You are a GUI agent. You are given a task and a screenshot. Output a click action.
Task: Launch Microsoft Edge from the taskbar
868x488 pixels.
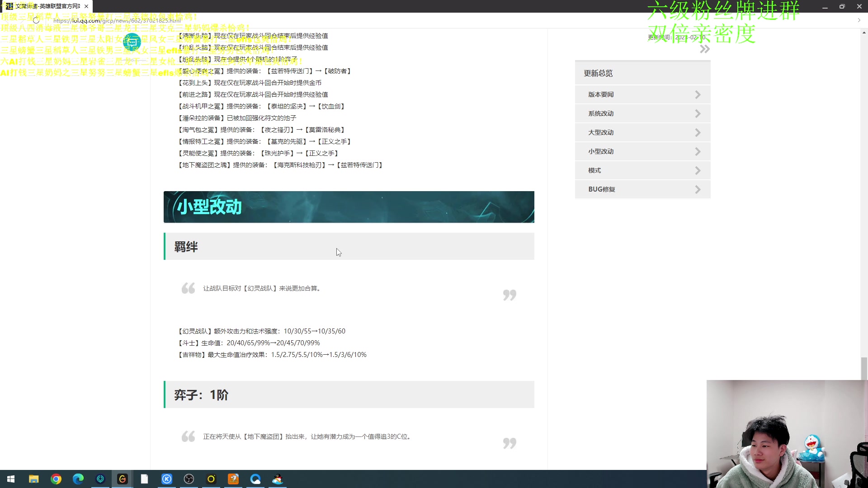[x=78, y=479]
